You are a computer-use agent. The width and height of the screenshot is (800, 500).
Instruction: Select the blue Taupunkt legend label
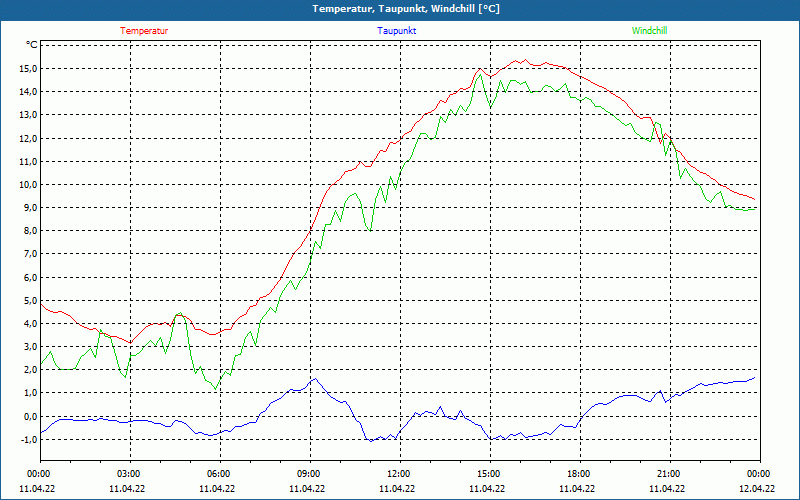[x=397, y=31]
